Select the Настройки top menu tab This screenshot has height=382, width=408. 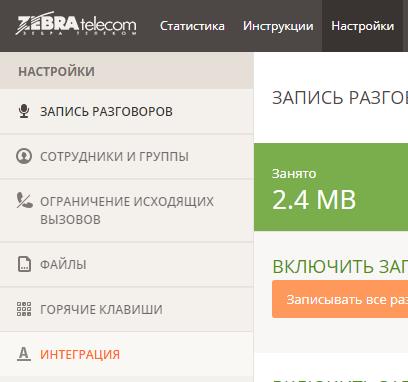coord(362,26)
